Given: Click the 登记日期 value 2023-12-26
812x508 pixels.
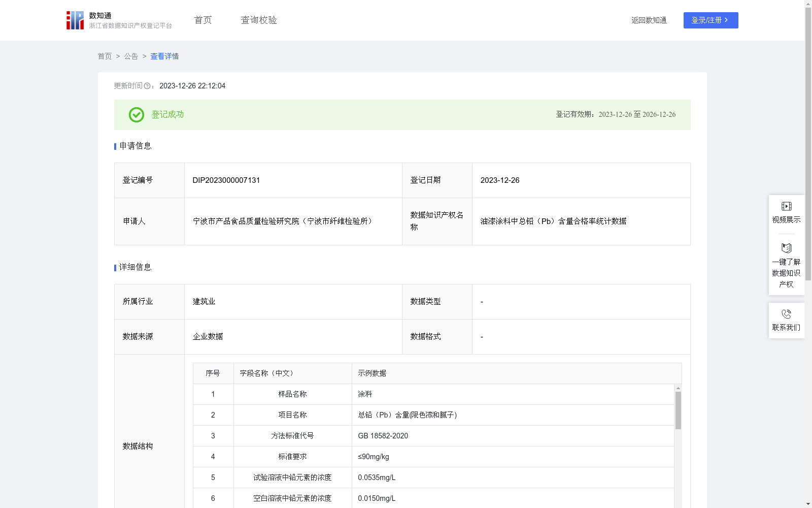Looking at the screenshot, I should [500, 180].
